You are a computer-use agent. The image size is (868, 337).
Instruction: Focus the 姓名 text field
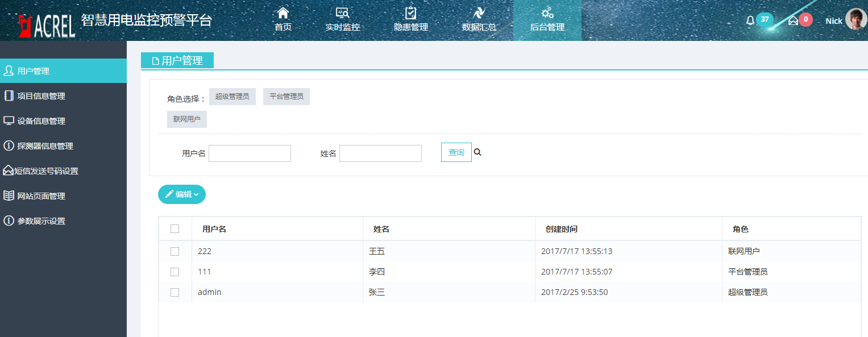[x=380, y=153]
